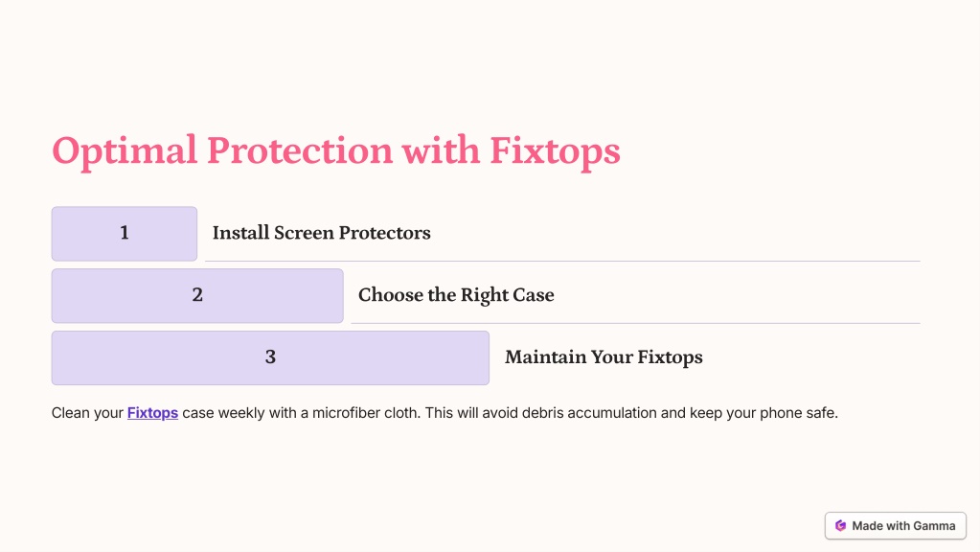
Task: Click the words Clean your starting the paragraph
Action: coord(87,413)
